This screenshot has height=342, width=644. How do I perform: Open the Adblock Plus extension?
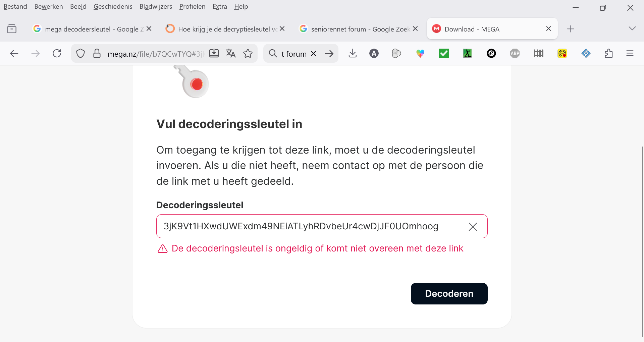[515, 53]
